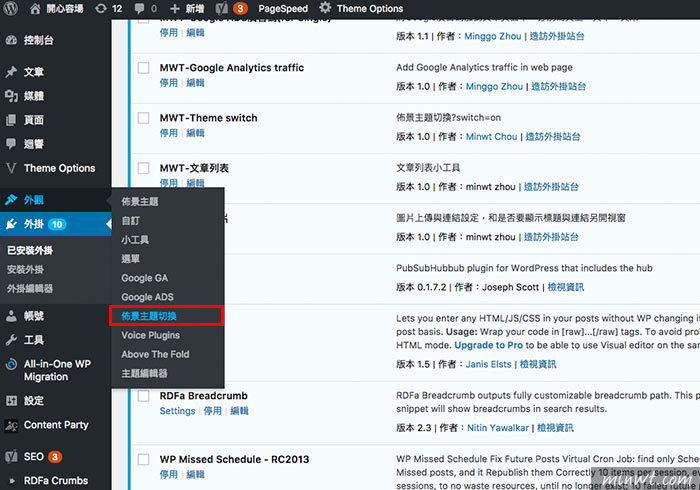Open the updates icon showing 12
The height and width of the screenshot is (490, 700).
[101, 8]
